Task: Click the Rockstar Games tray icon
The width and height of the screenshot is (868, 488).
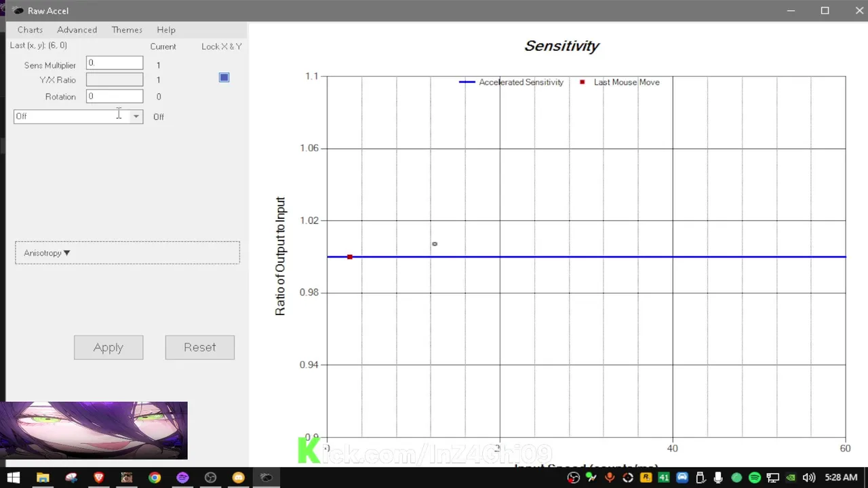Action: click(x=646, y=478)
